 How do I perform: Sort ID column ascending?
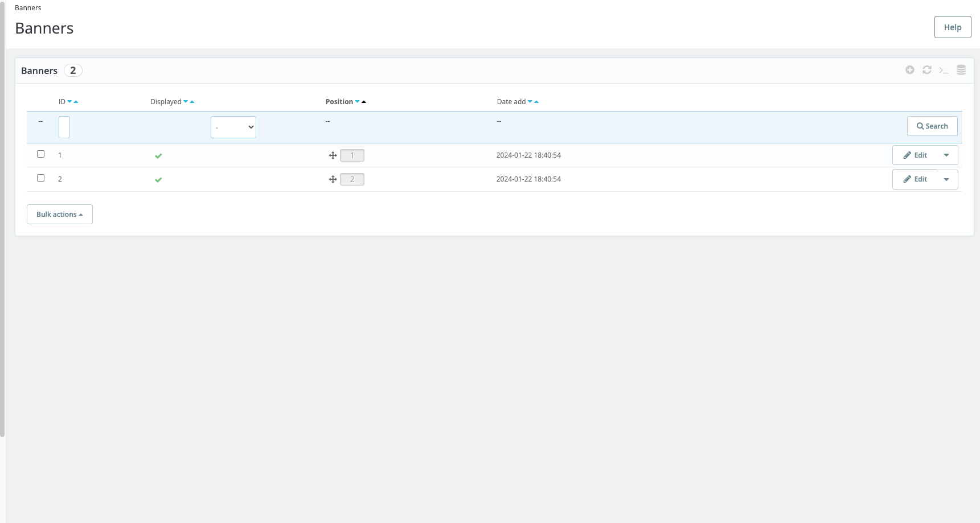pos(76,102)
